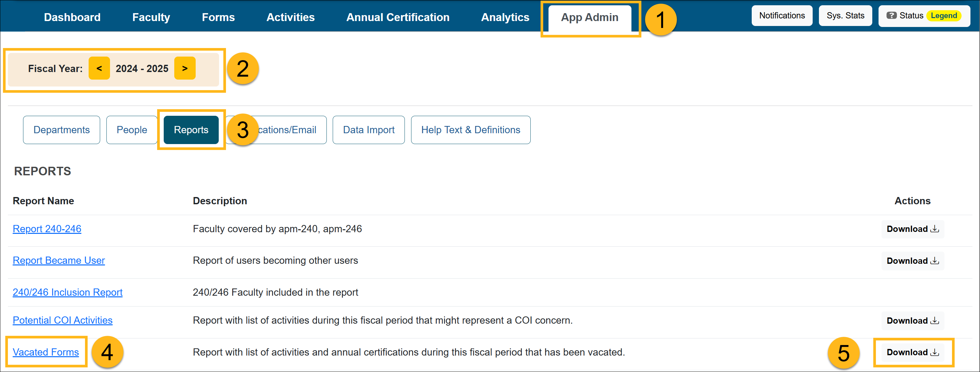The height and width of the screenshot is (372, 980).
Task: Navigate to the Analytics section
Action: point(505,17)
